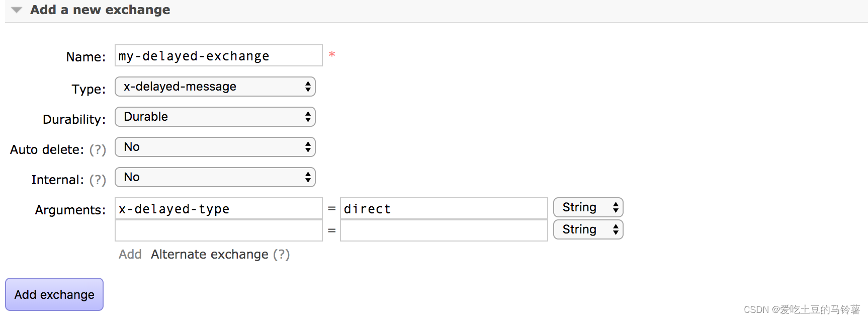
Task: Click the red required asterisk beside Name
Action: [332, 54]
